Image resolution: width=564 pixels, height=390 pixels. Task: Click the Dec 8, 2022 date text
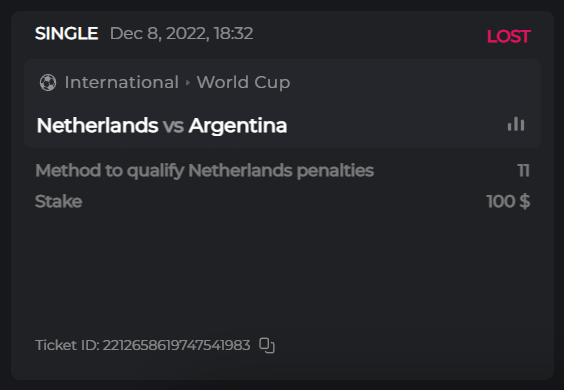click(159, 33)
